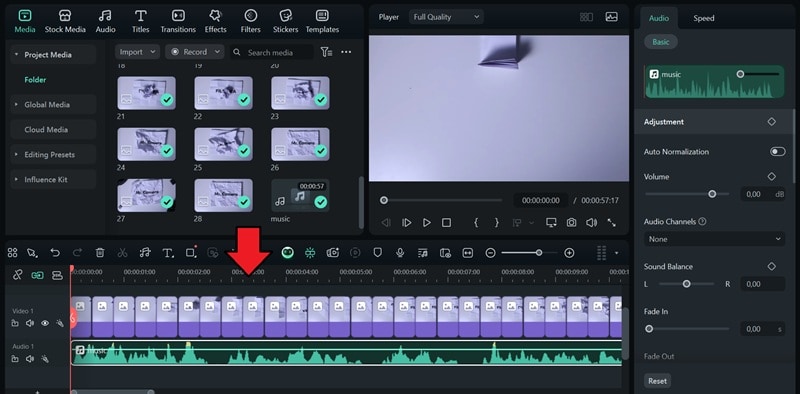Adjust the Sound Balance slider
The width and height of the screenshot is (800, 394).
[687, 284]
